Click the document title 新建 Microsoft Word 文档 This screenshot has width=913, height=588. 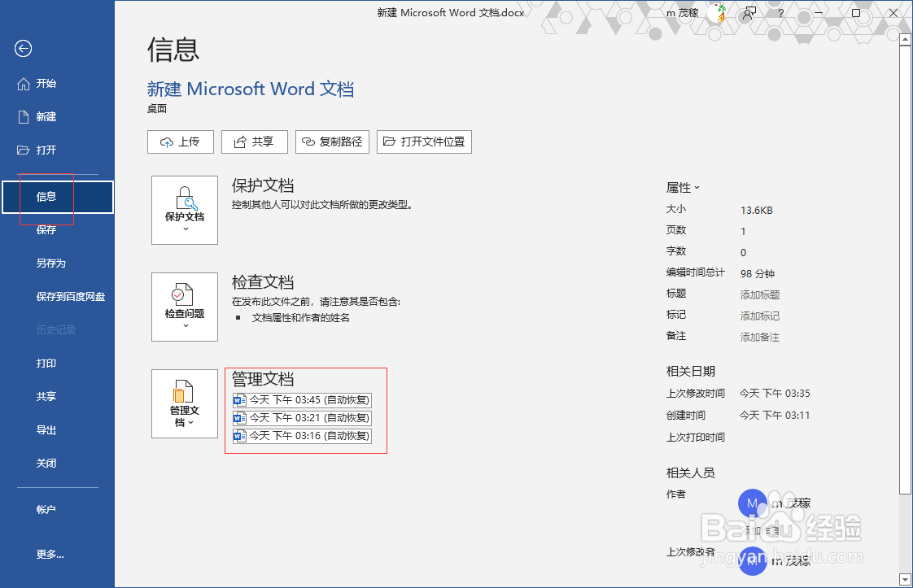click(x=251, y=89)
